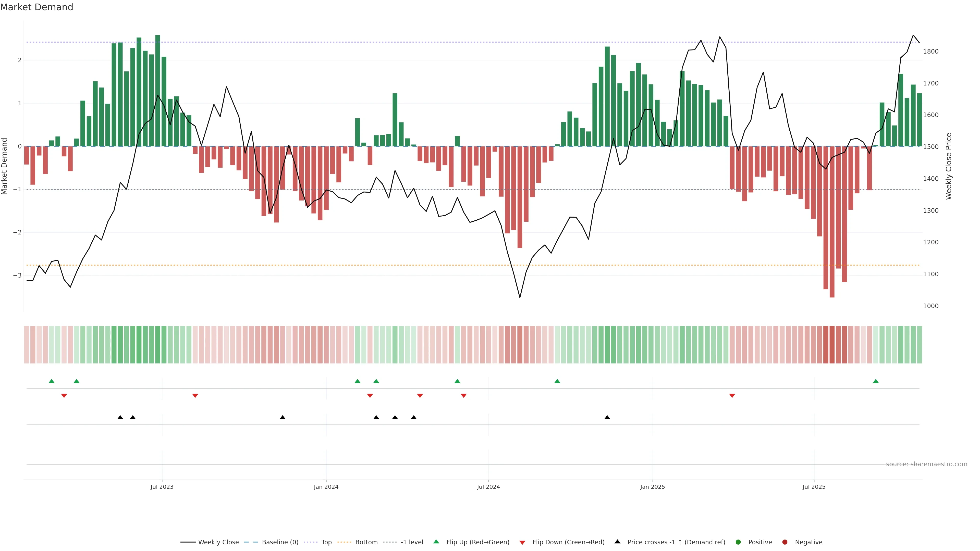Viewport: 980px width, 551px height.
Task: Select the leftmost green Flip Up marker
Action: point(52,381)
